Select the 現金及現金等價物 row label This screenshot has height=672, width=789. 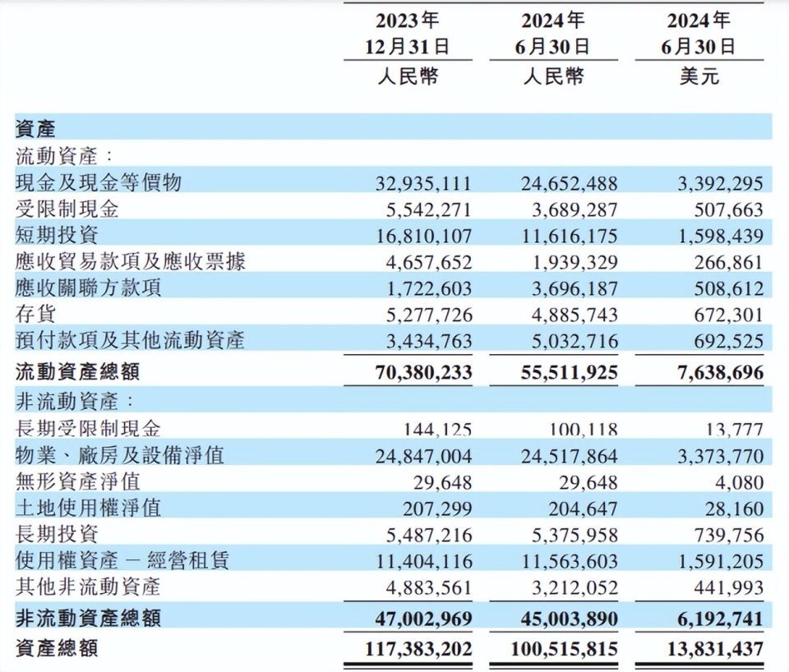point(99,182)
